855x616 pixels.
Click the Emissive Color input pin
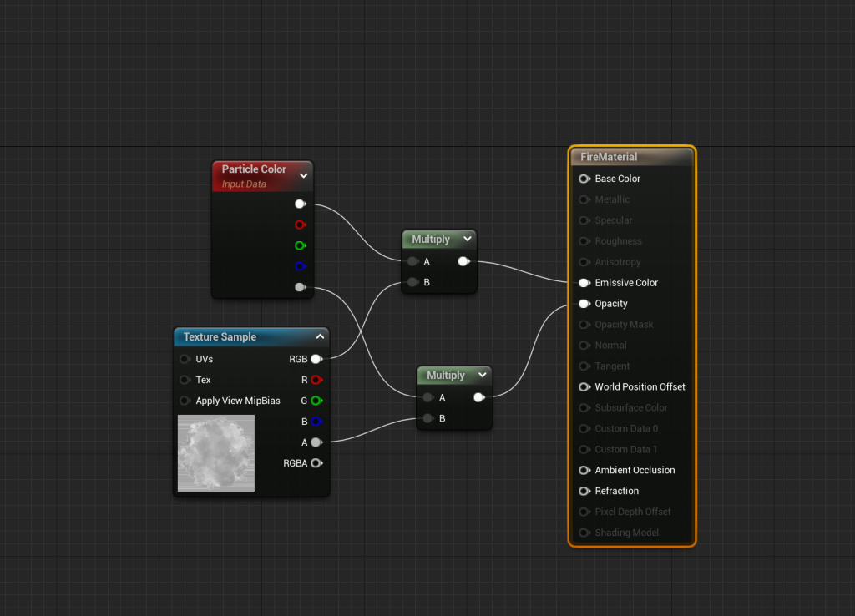coord(584,283)
